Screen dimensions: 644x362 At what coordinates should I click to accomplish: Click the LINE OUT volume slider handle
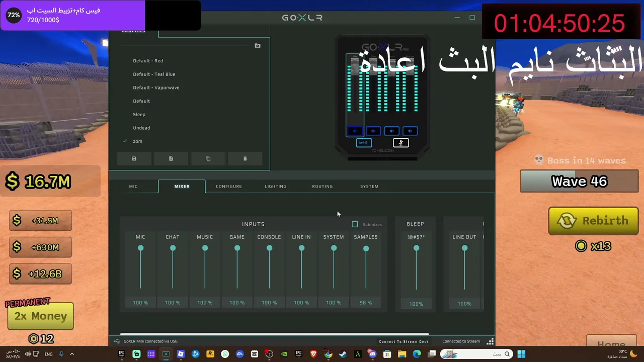(x=464, y=248)
